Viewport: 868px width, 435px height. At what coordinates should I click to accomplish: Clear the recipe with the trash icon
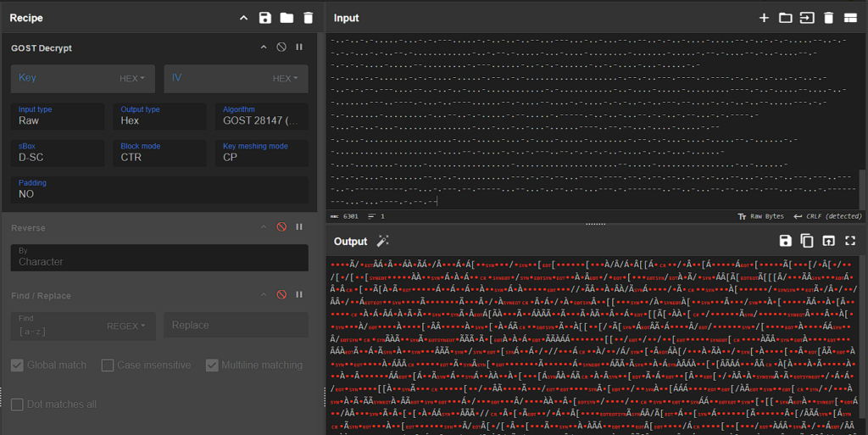click(x=308, y=18)
